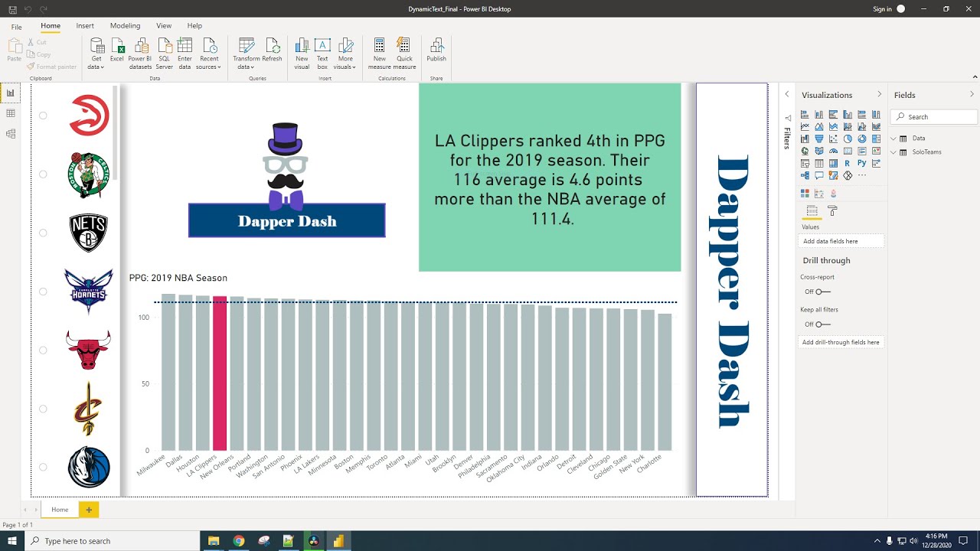Switch to the Insert ribbon tab
This screenshot has width=980, height=551.
pos(85,26)
